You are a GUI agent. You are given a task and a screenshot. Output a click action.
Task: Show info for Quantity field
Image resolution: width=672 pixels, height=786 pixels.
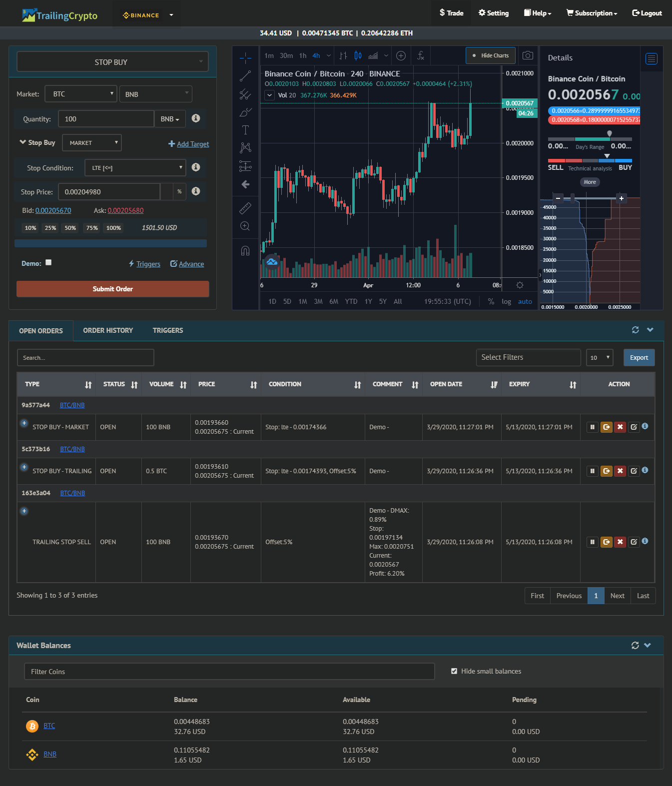196,118
